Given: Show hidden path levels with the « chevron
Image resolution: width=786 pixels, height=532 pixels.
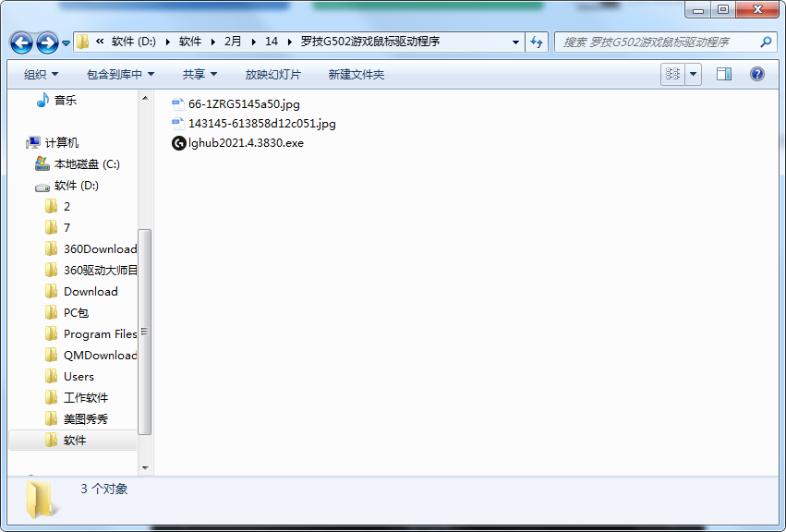Looking at the screenshot, I should (x=100, y=42).
